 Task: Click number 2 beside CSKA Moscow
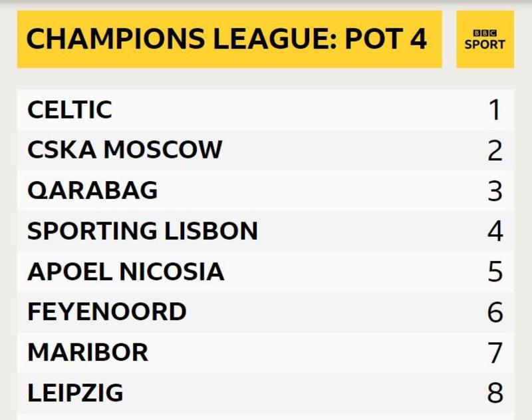tap(494, 150)
